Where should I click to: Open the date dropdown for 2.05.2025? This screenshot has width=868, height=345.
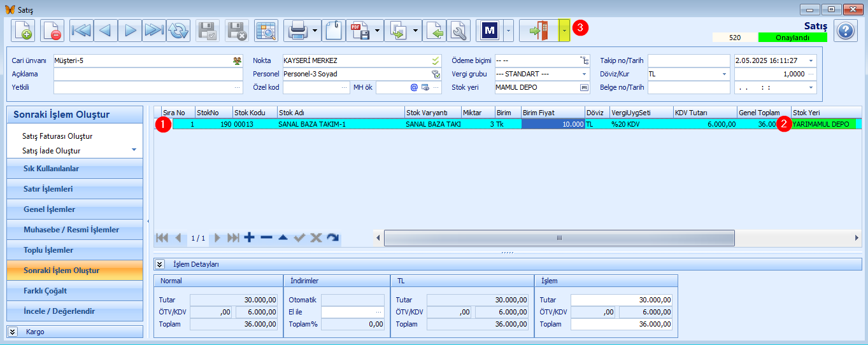pos(811,60)
